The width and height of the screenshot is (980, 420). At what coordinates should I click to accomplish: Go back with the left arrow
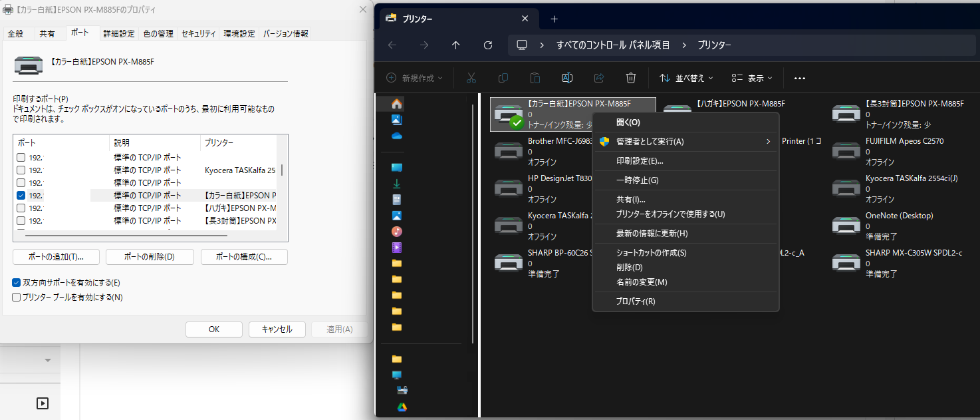[x=392, y=45]
